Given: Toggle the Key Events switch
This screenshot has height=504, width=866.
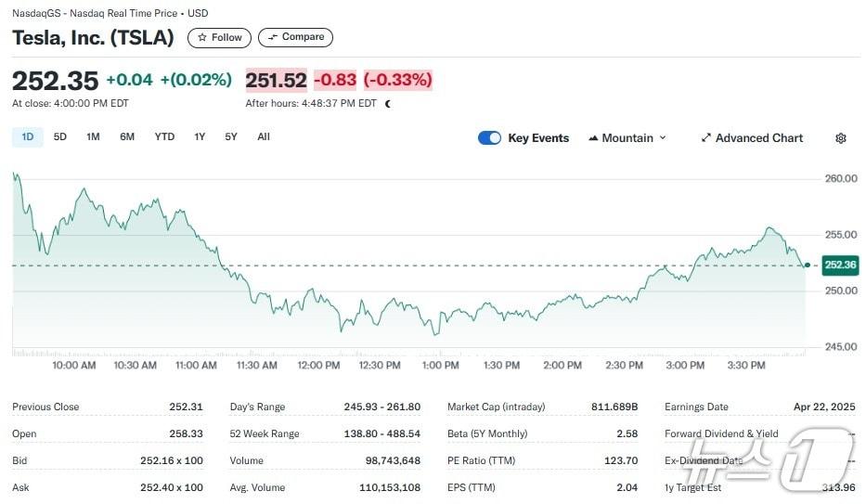Looking at the screenshot, I should click(x=489, y=138).
